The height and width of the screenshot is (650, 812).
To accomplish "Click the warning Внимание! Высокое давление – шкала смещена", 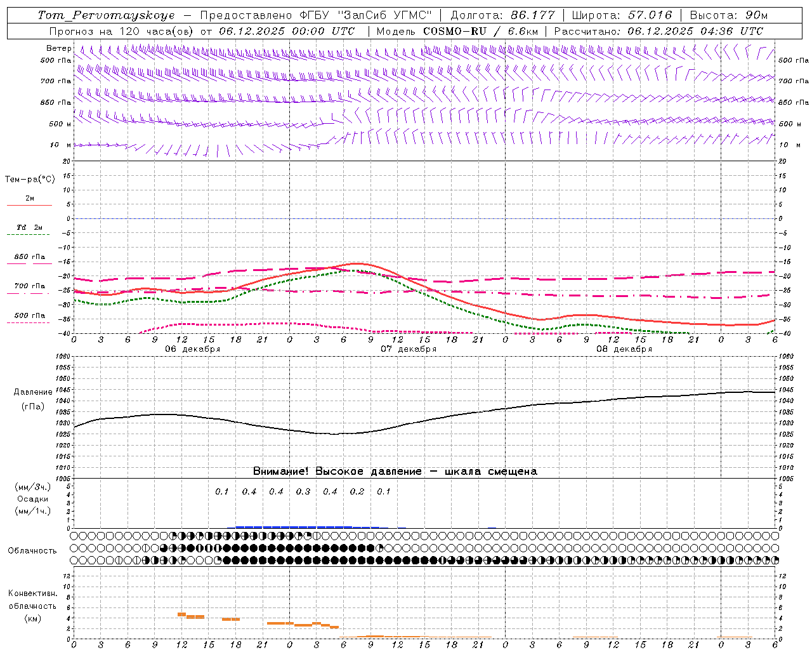I will pyautogui.click(x=395, y=471).
